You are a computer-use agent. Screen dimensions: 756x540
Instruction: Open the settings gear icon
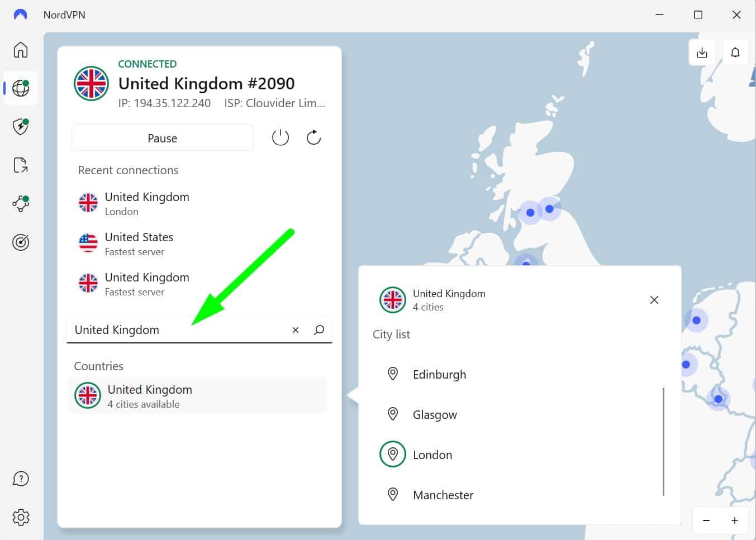pos(21,518)
